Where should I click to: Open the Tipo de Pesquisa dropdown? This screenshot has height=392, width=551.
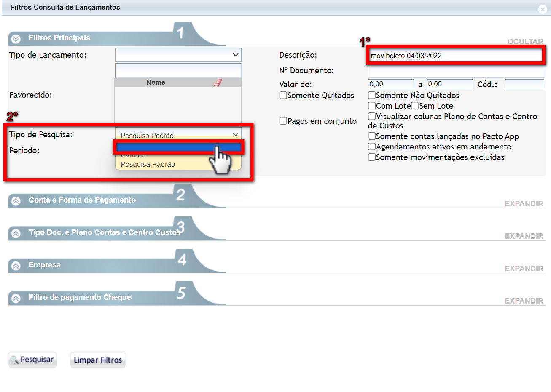pyautogui.click(x=178, y=135)
